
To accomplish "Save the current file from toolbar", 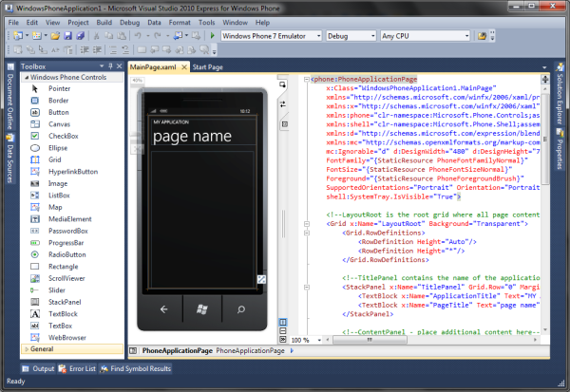I will [67, 36].
